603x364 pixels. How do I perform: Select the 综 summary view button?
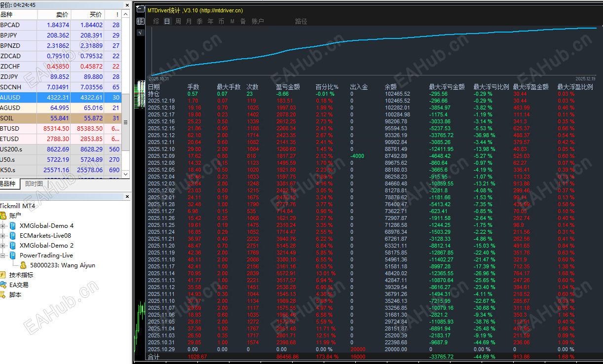156,21
